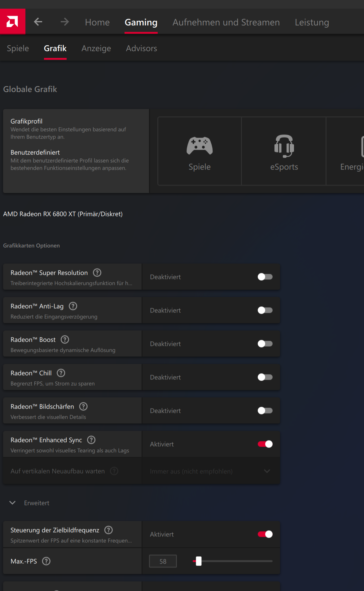Image resolution: width=364 pixels, height=591 pixels.
Task: Enable Radeon Boost toggle
Action: [265, 344]
